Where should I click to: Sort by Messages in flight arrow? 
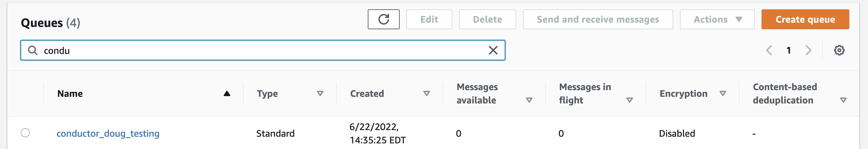click(x=629, y=100)
